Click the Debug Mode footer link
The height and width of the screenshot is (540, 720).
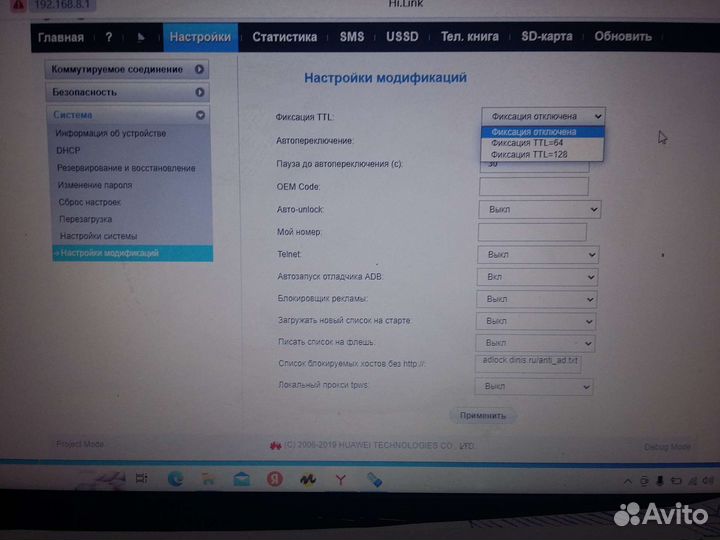coord(667,447)
